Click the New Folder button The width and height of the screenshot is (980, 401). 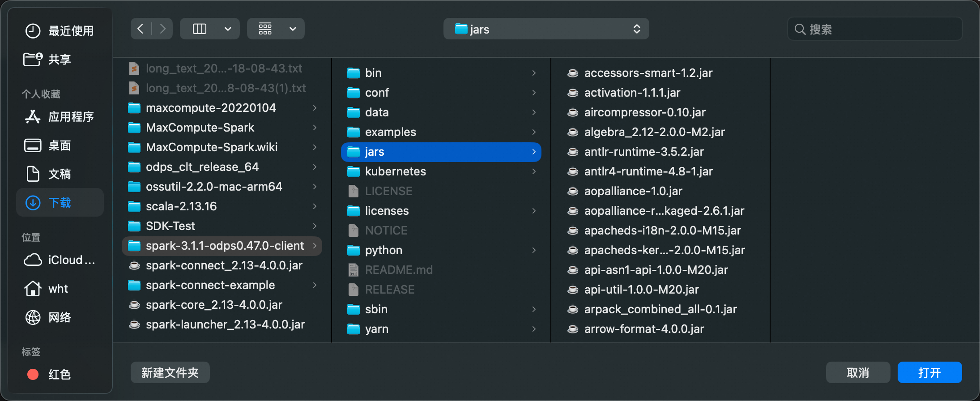click(170, 372)
